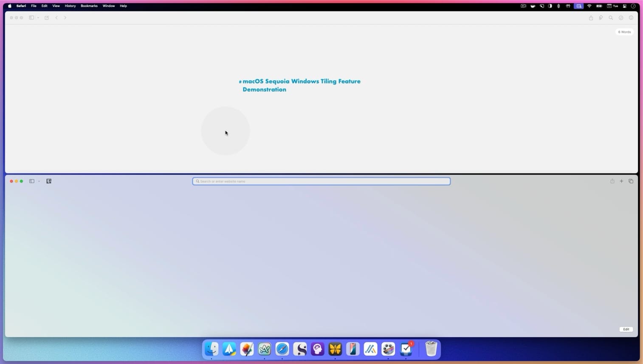Open the battery status dropdown
Viewport: 643px width, 364px height.
(599, 6)
